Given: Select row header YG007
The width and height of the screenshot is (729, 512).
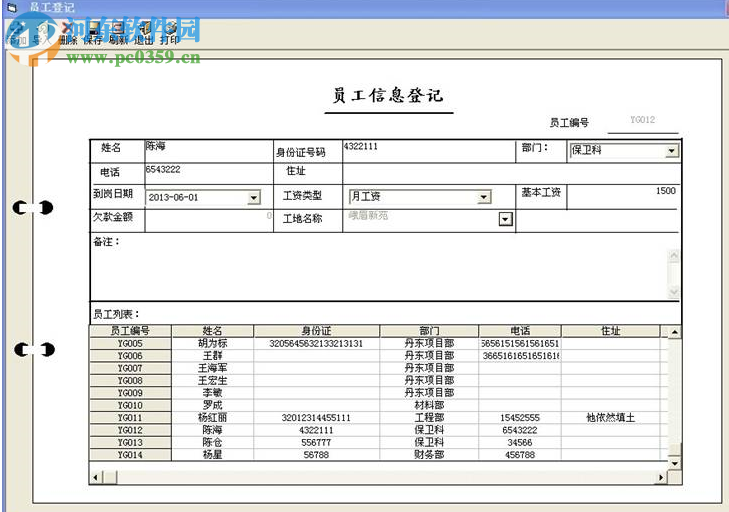Looking at the screenshot, I should pyautogui.click(x=130, y=368).
